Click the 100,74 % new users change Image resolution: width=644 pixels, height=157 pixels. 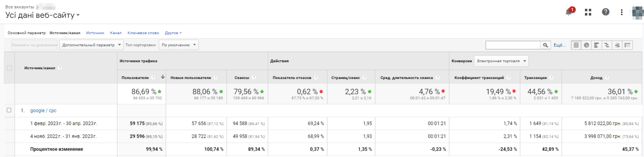[214, 149]
